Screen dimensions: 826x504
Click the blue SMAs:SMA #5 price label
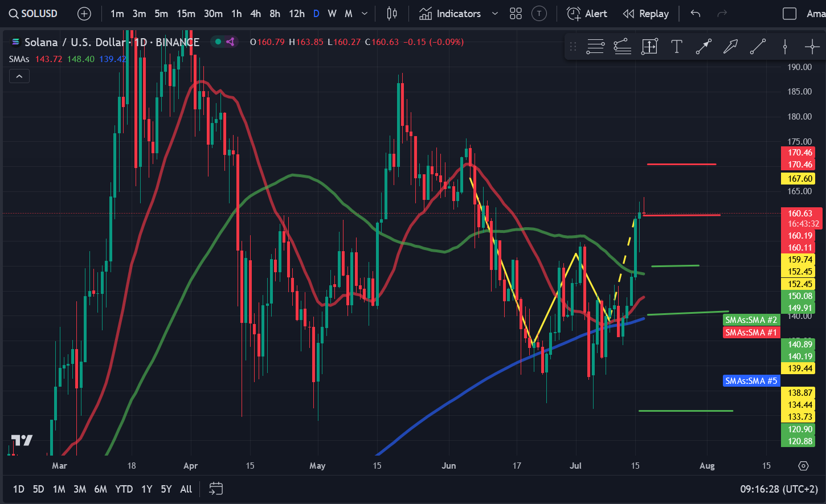pyautogui.click(x=751, y=380)
